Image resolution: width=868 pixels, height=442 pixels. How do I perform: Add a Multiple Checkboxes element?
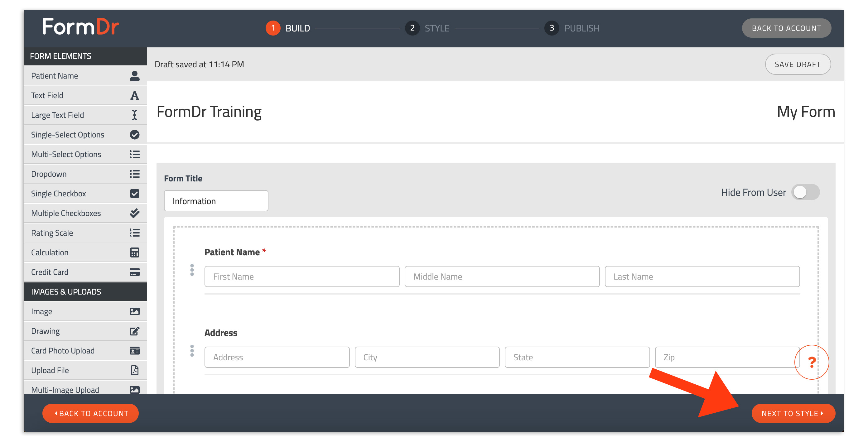86,213
